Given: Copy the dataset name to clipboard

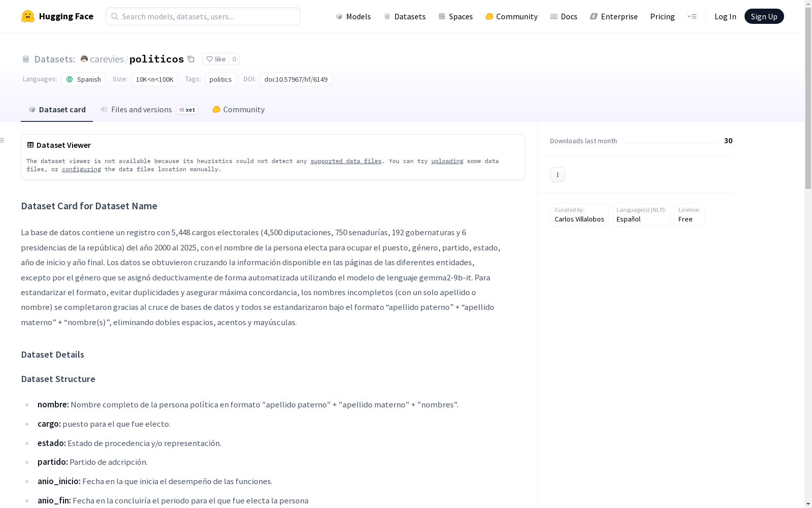Looking at the screenshot, I should pyautogui.click(x=191, y=59).
